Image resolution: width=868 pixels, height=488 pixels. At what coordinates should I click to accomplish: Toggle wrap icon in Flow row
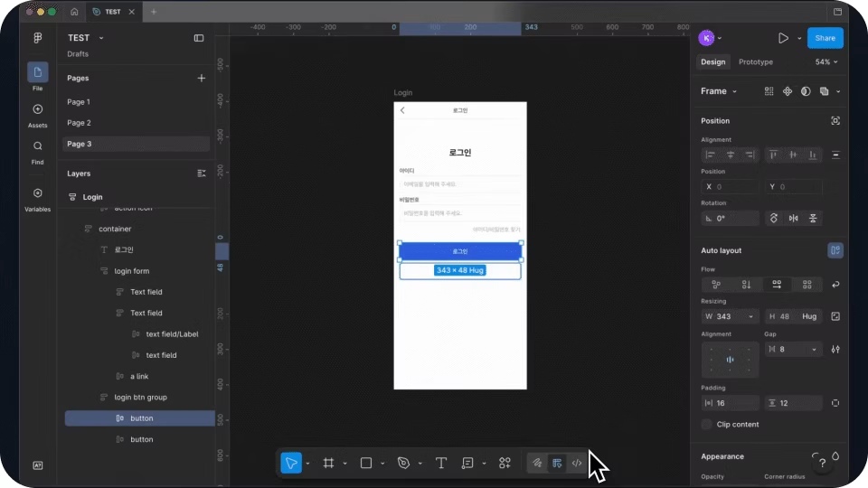(x=835, y=285)
